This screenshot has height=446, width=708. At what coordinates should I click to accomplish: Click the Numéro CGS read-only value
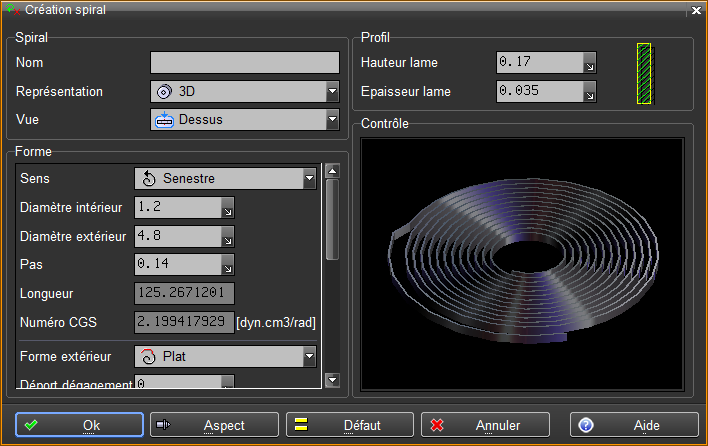(x=184, y=322)
